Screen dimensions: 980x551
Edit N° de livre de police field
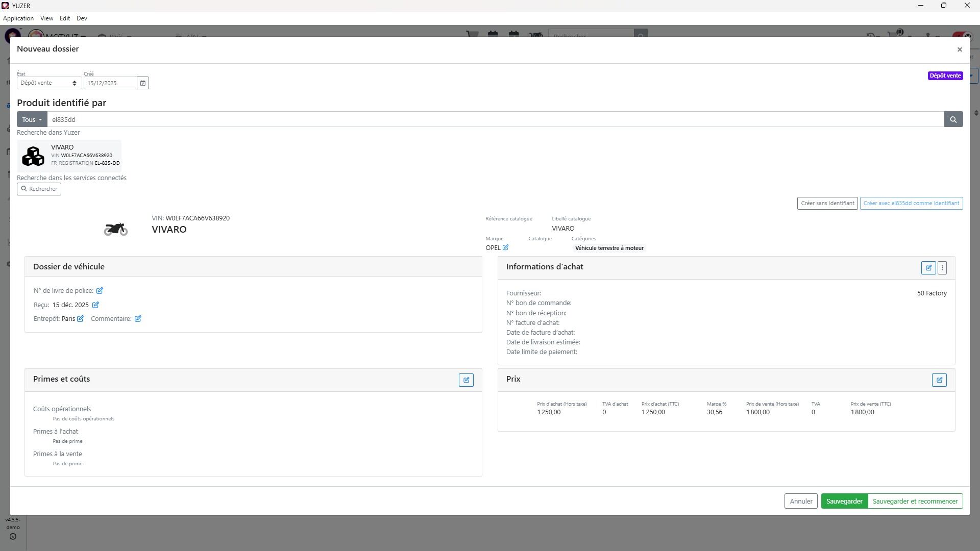[x=100, y=291]
